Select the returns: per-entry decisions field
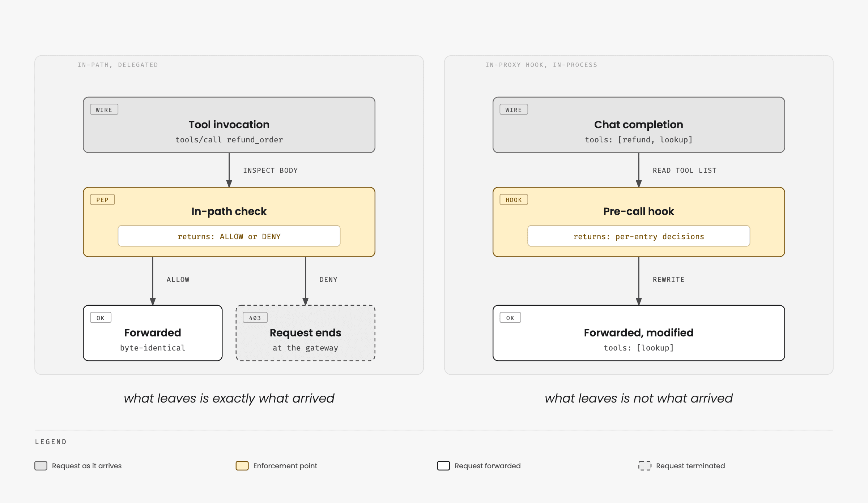The height and width of the screenshot is (503, 868). pos(639,236)
